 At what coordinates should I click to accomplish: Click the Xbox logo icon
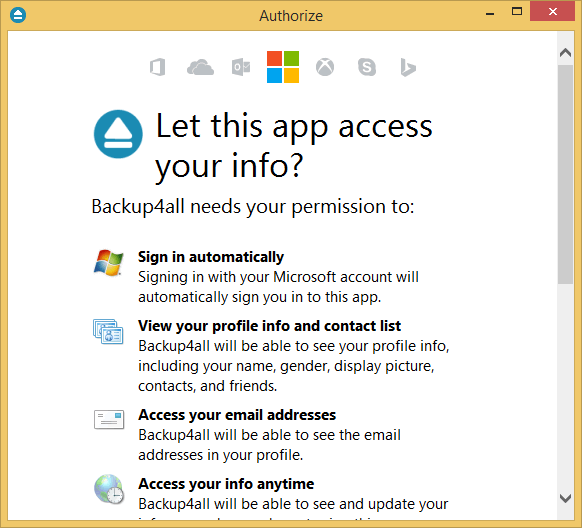[325, 67]
